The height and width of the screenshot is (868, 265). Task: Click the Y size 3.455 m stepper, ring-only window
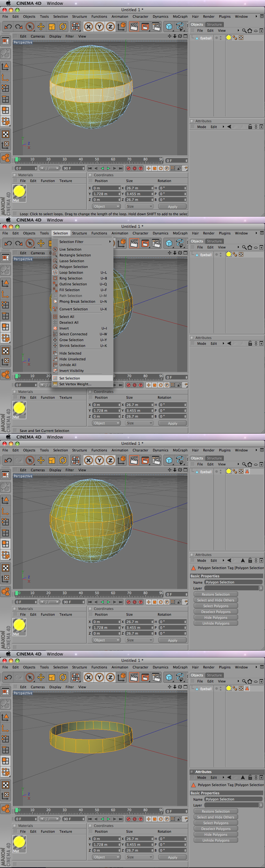coord(152,845)
